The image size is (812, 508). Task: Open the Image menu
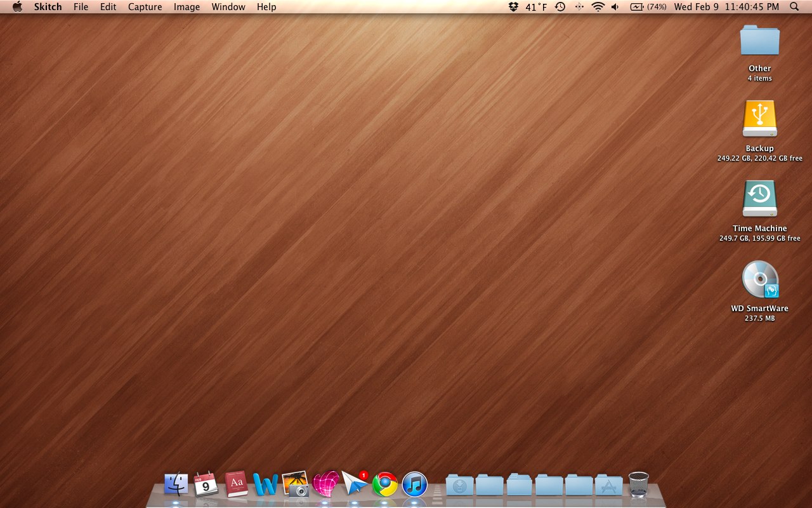(187, 7)
